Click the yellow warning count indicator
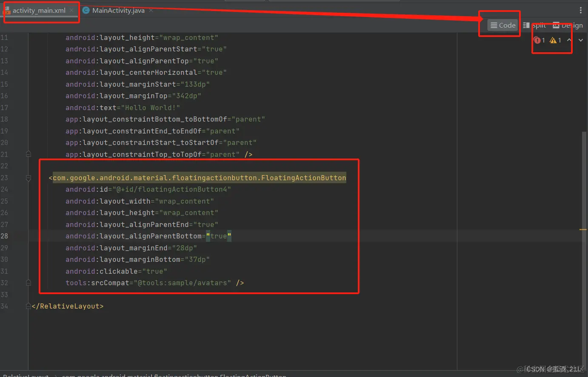Image resolution: width=588 pixels, height=377 pixels. pyautogui.click(x=555, y=40)
